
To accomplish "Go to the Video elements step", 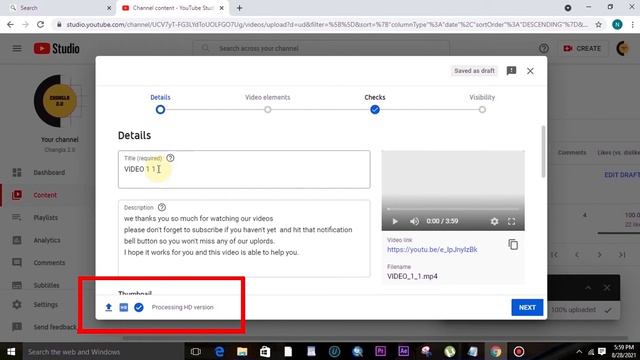I will [267, 103].
